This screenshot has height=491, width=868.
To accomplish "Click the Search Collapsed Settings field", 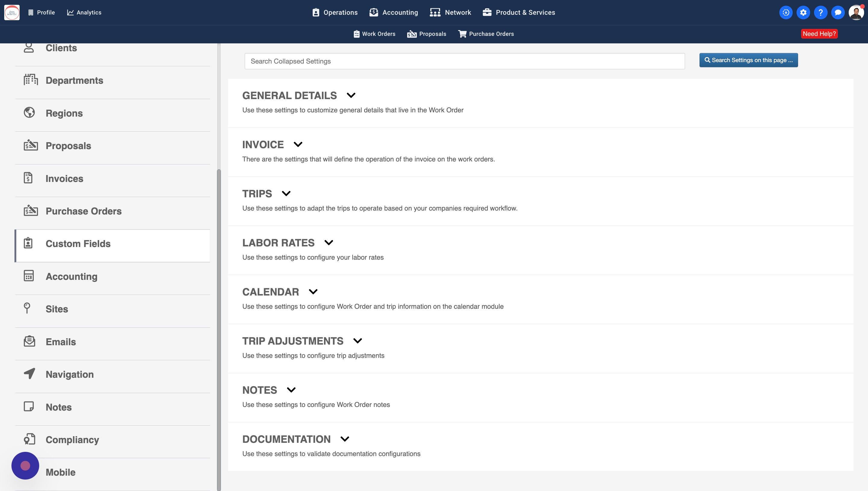I will coord(464,61).
